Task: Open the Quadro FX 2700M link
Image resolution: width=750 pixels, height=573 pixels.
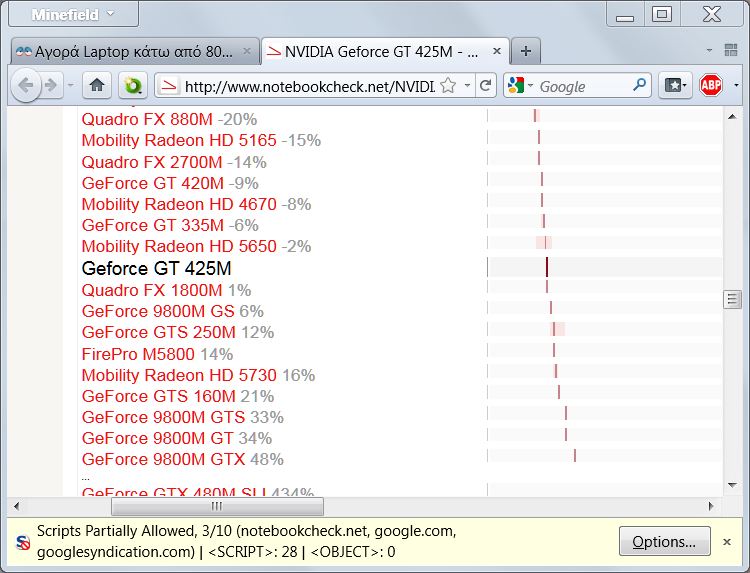Action: point(152,162)
